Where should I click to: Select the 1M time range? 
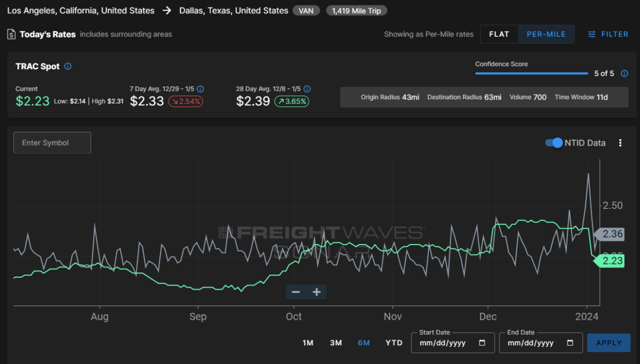click(308, 343)
